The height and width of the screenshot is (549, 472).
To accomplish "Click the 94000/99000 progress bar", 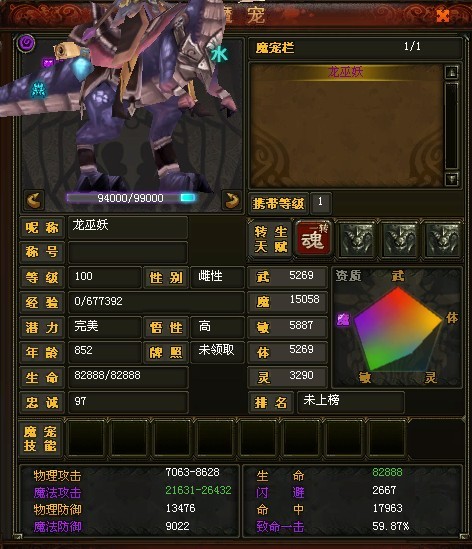I will click(131, 198).
